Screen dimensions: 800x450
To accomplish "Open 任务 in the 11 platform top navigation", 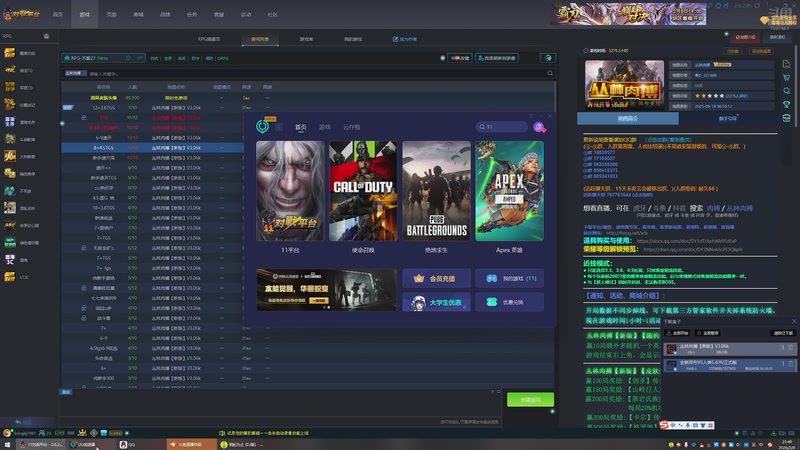I will (192, 14).
